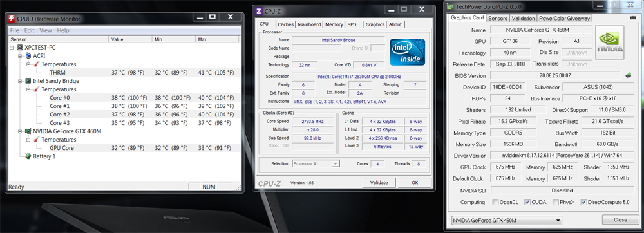This screenshot has width=644, height=233.
Task: Collapse the Intel Sandy Bridge node
Action: 20,81
